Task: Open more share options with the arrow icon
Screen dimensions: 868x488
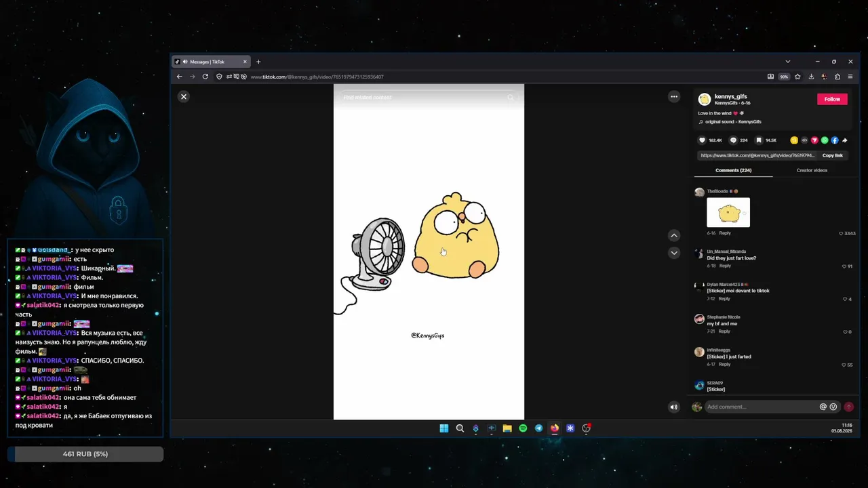Action: coord(845,140)
